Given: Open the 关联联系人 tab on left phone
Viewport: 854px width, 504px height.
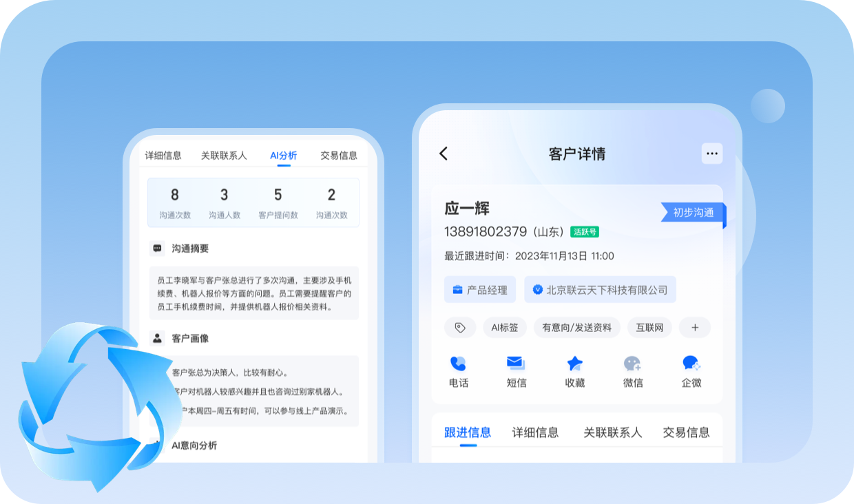Looking at the screenshot, I should tap(224, 156).
